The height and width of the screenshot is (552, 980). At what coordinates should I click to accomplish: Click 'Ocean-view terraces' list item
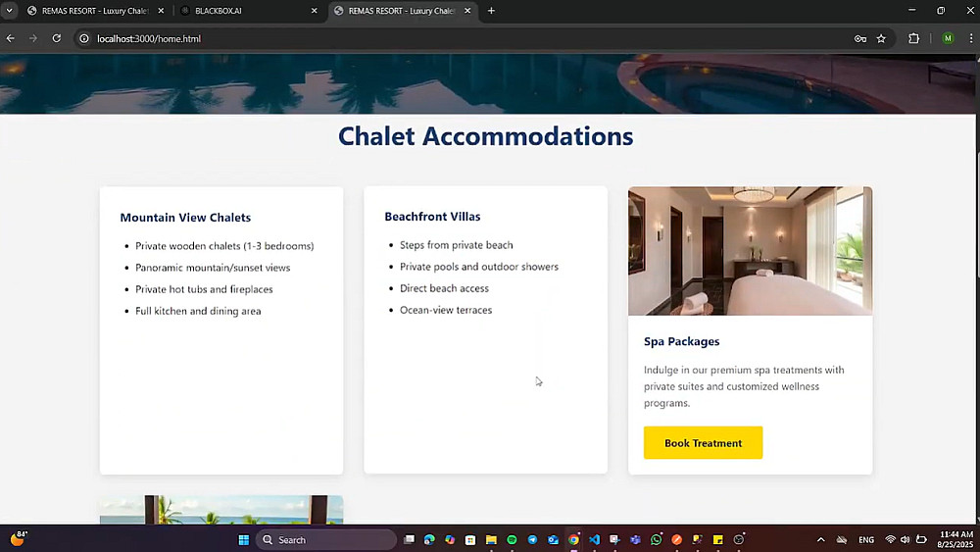(446, 310)
